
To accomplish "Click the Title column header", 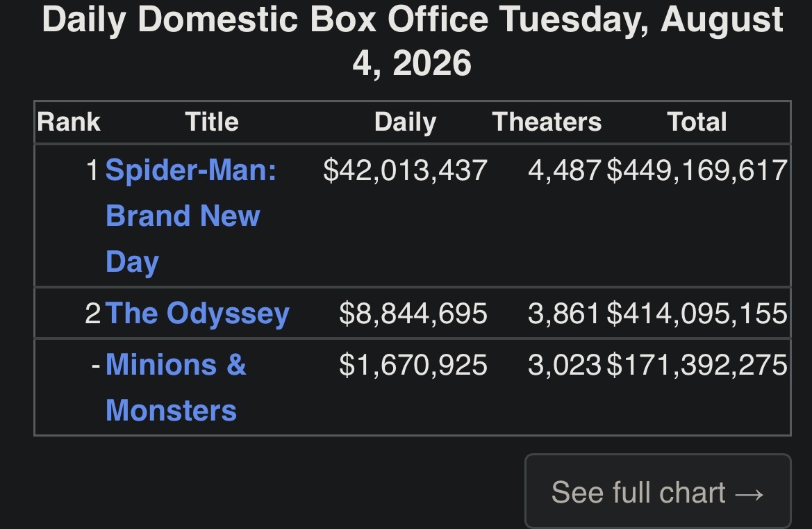I will (x=212, y=122).
